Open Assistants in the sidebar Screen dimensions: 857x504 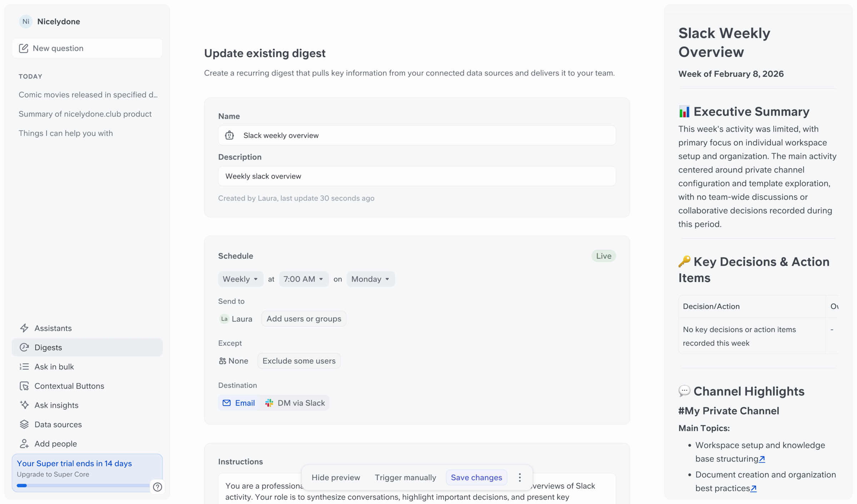pos(87,328)
